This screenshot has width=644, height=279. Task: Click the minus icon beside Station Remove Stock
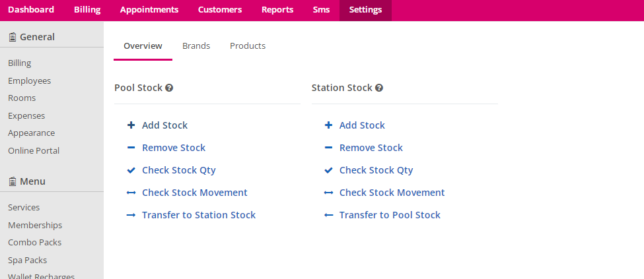(328, 148)
